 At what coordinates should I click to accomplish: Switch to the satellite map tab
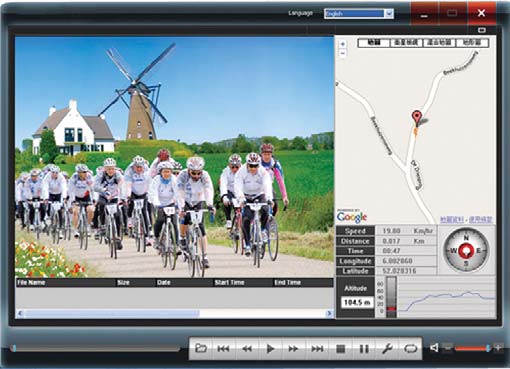point(406,43)
